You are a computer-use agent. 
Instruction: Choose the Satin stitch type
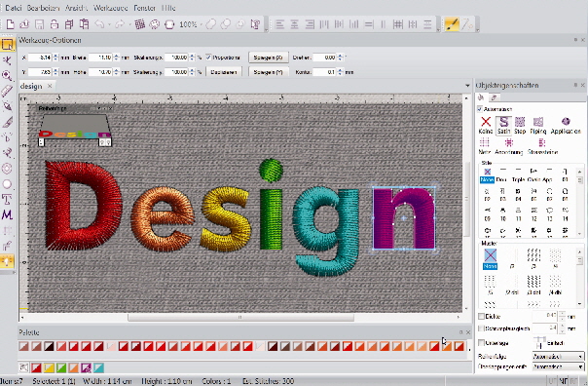pyautogui.click(x=503, y=125)
